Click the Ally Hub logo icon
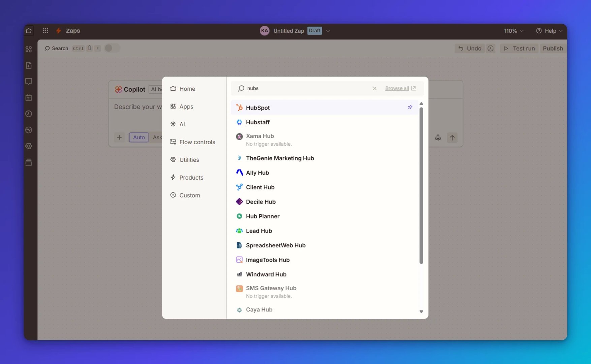The image size is (591, 364). click(x=239, y=173)
